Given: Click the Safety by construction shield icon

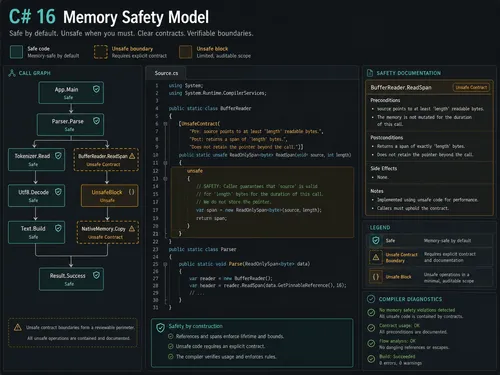Looking at the screenshot, I should tap(160, 328).
